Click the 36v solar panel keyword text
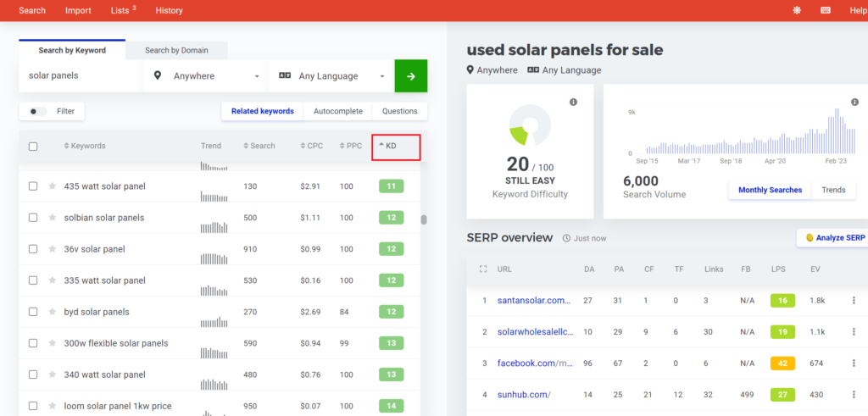 (x=94, y=249)
